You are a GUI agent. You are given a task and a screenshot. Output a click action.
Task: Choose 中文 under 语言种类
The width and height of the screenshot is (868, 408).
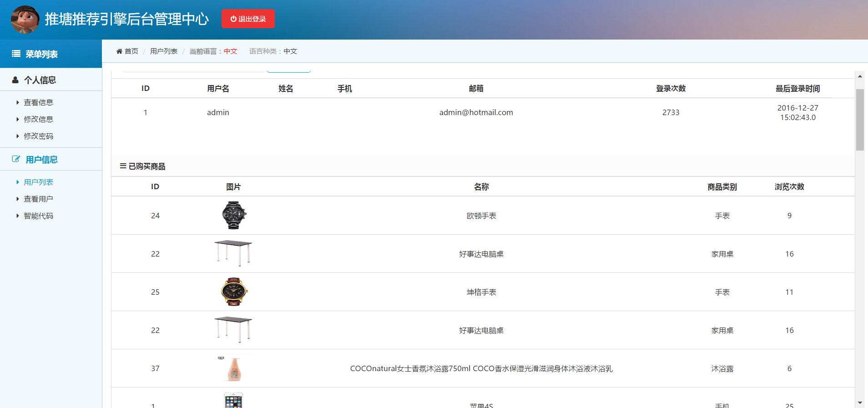pyautogui.click(x=290, y=51)
